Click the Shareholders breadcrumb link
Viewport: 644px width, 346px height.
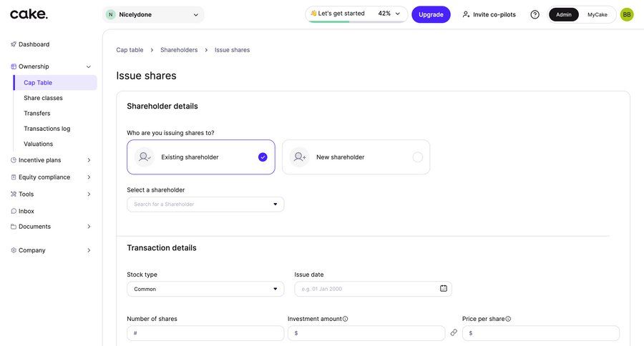click(179, 50)
